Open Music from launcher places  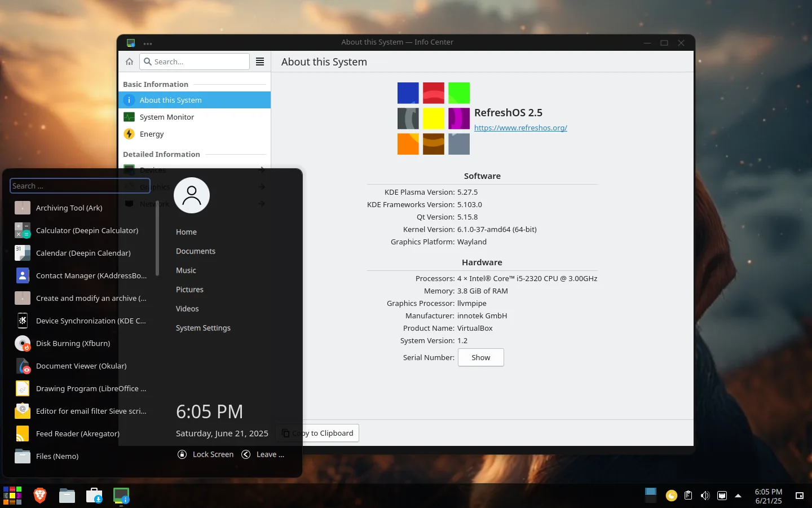pyautogui.click(x=186, y=270)
